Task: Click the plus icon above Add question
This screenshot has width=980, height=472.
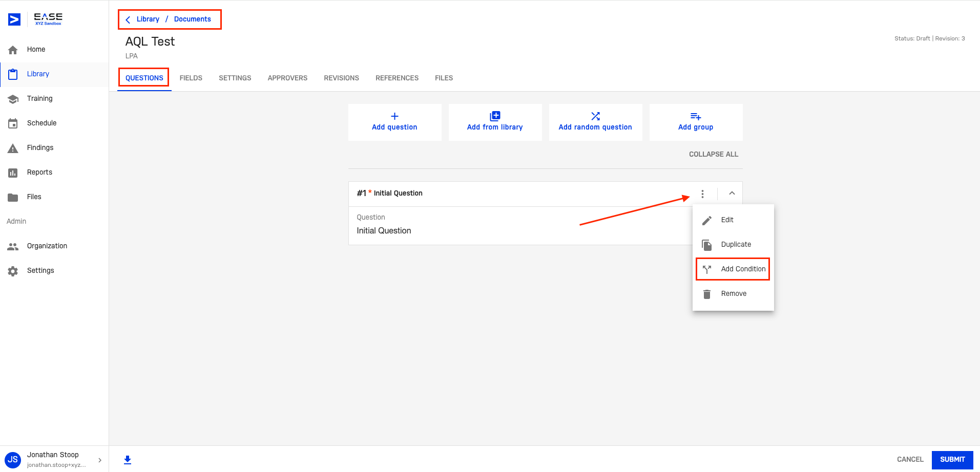Action: [394, 116]
